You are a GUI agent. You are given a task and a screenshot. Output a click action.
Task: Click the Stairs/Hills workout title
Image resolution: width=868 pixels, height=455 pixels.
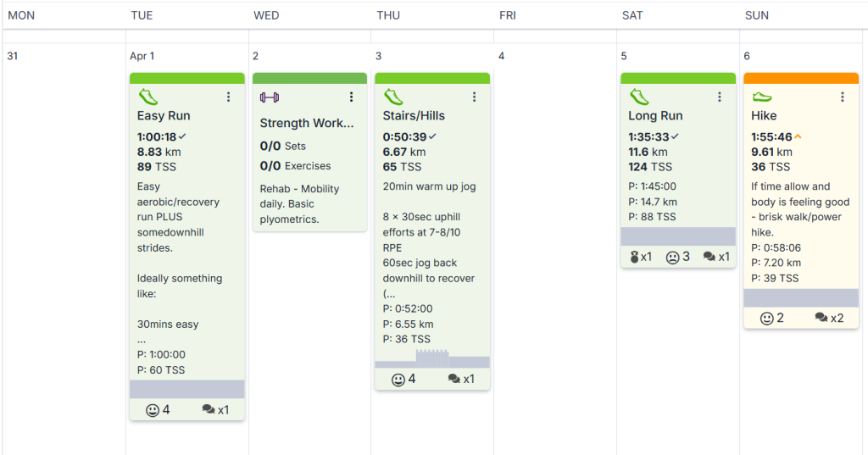[414, 115]
